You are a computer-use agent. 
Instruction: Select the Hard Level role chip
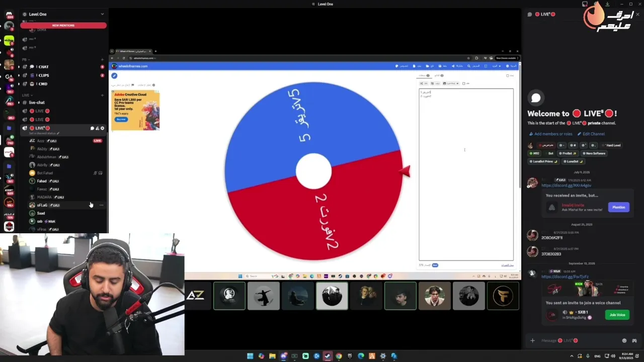tap(612, 145)
